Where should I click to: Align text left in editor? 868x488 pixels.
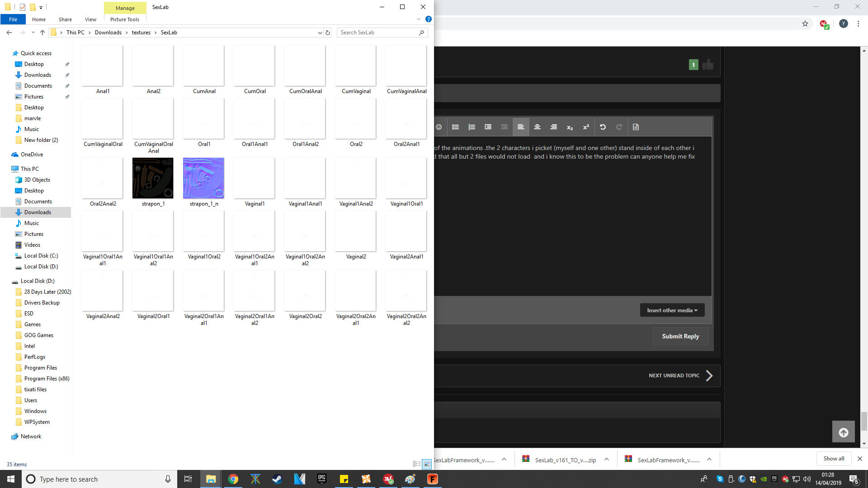pyautogui.click(x=521, y=127)
